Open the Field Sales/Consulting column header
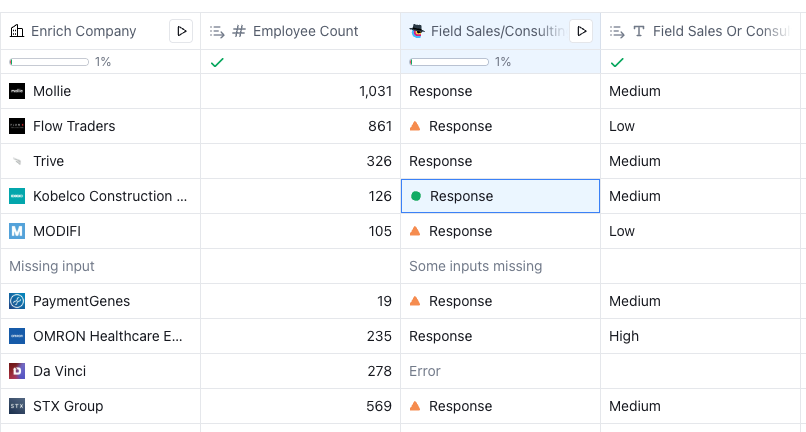806x432 pixels. pyautogui.click(x=498, y=31)
